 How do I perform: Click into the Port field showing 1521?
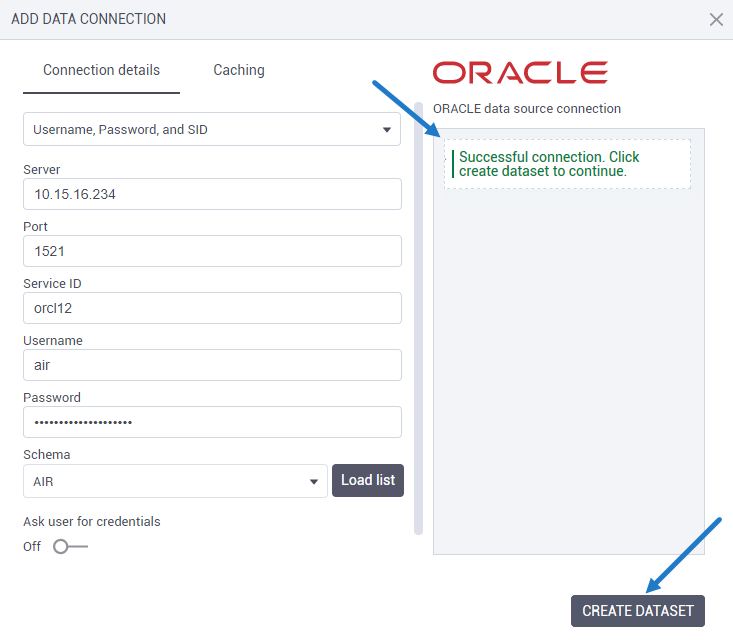(212, 251)
